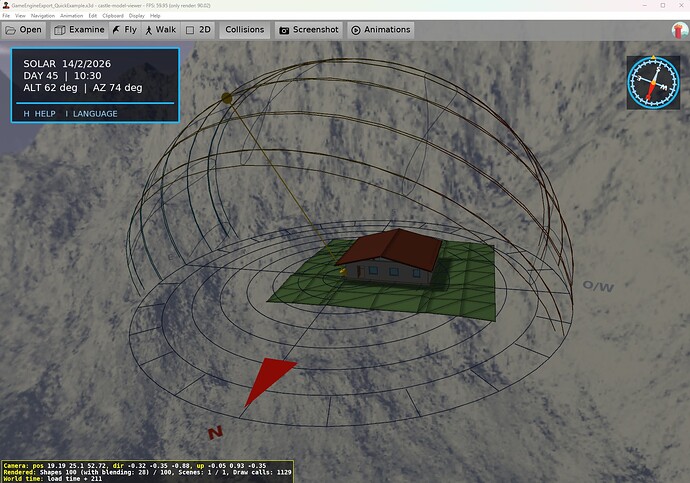
Task: Click the 2D mode square icon
Action: [190, 30]
